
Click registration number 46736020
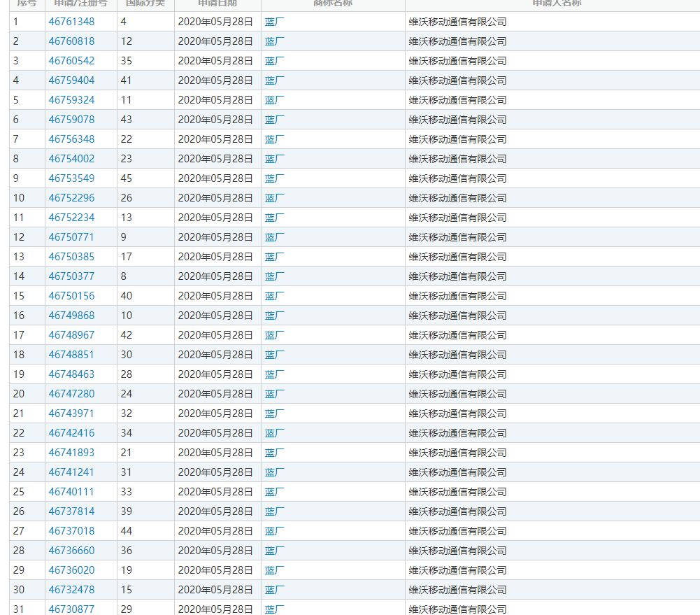[71, 570]
